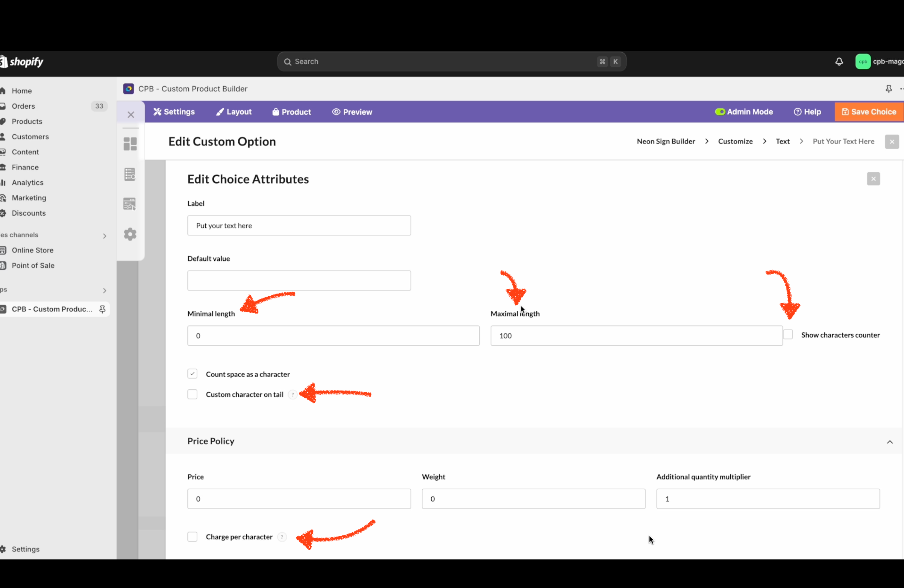Open the Preview tab
This screenshot has width=904, height=588.
[352, 112]
